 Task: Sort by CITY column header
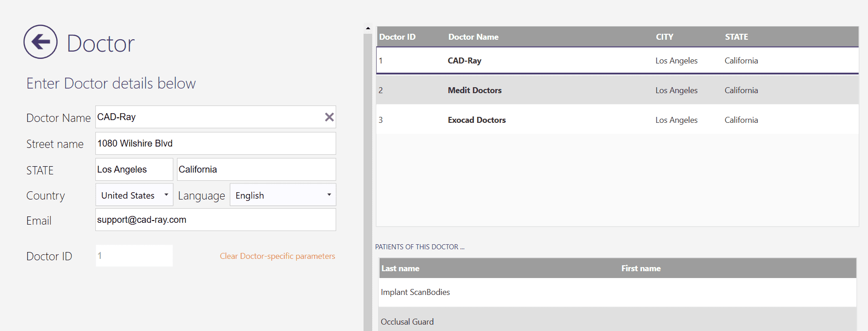coord(664,37)
